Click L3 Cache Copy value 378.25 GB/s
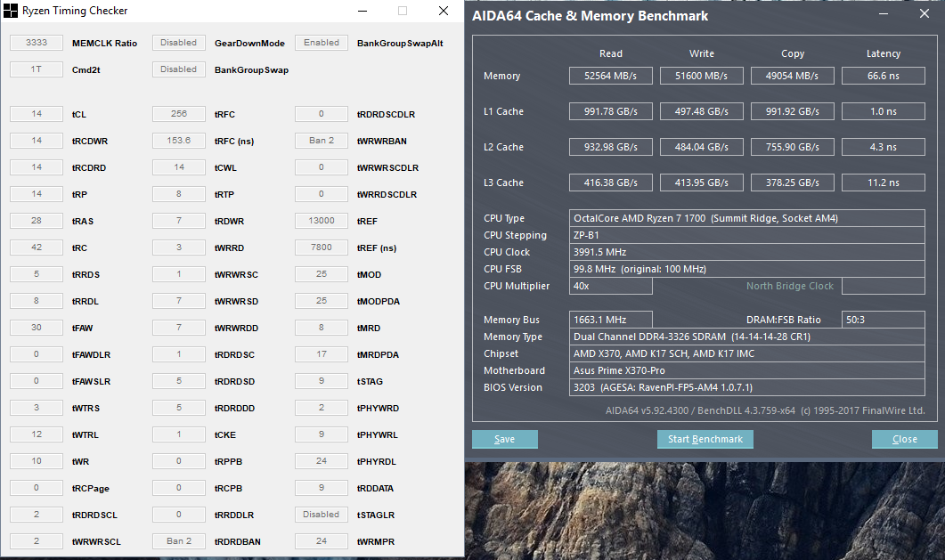 793,183
